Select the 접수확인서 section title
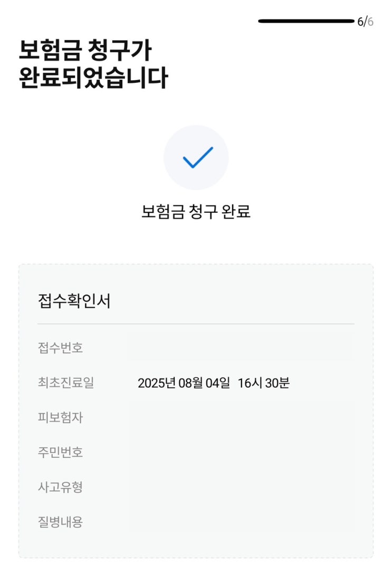 pos(74,300)
